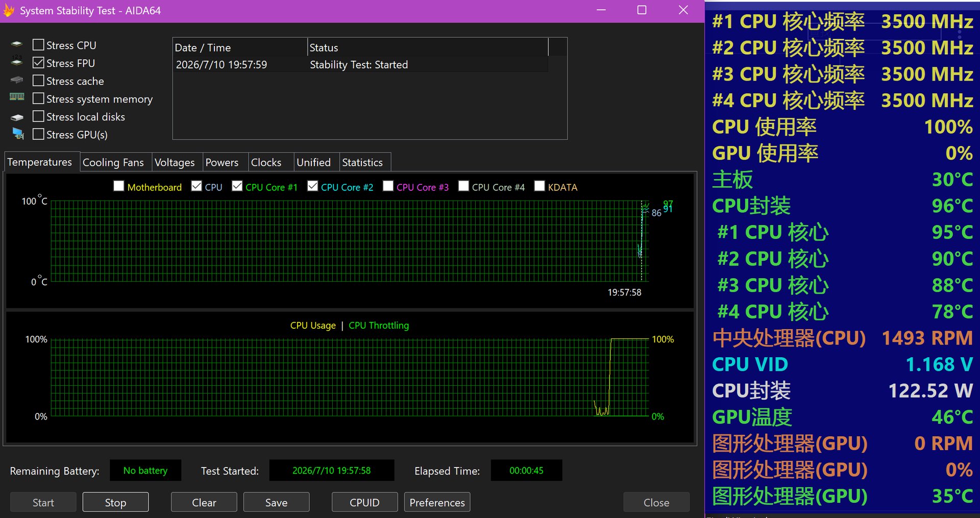Click the GPU温度 46°C reading
The width and height of the screenshot is (980, 518).
pos(842,417)
